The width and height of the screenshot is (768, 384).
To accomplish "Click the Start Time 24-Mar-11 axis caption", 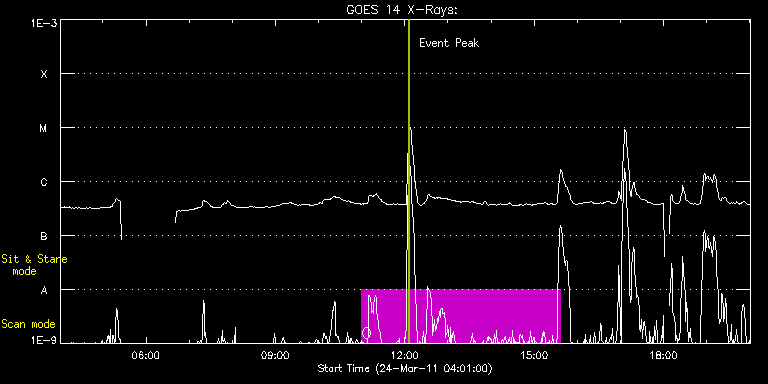I will coord(405,368).
